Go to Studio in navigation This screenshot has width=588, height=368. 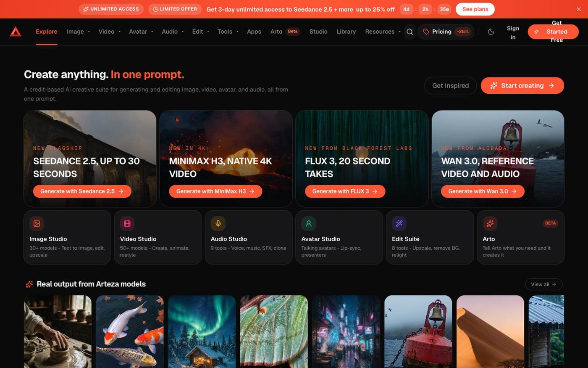(318, 32)
